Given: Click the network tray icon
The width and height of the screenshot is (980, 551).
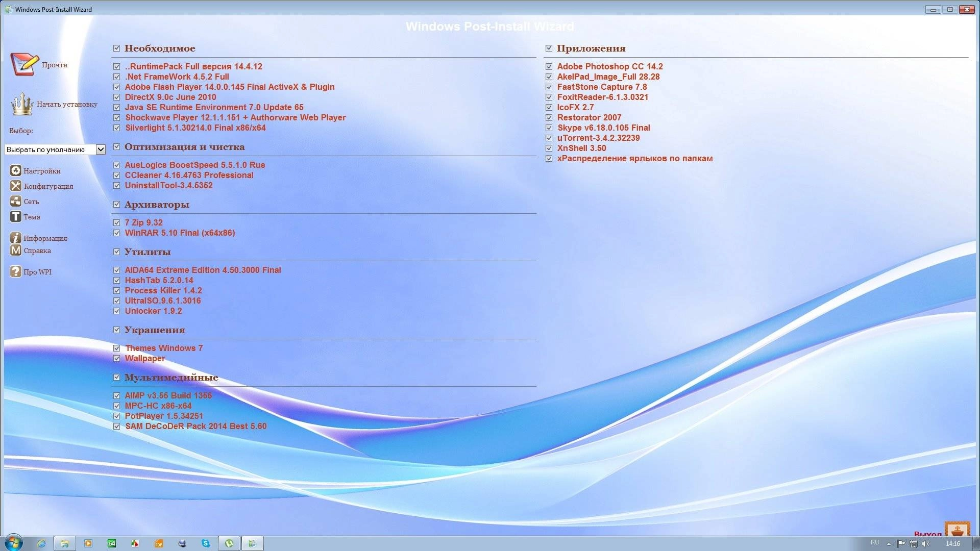Looking at the screenshot, I should [x=914, y=544].
